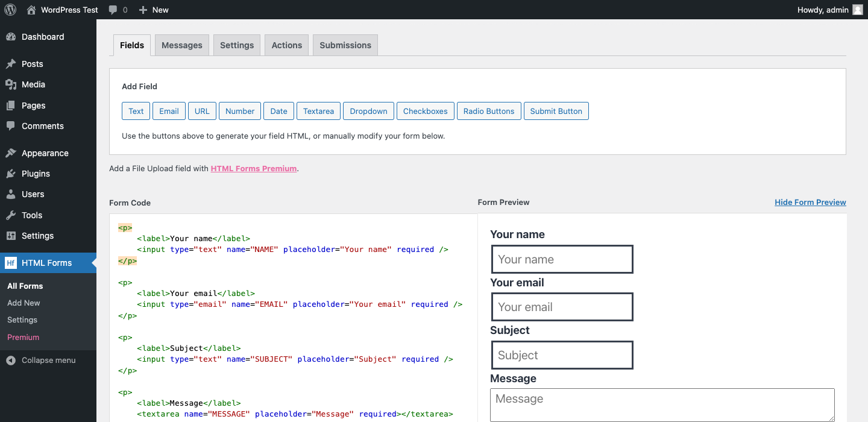Screen dimensions: 868x422
Task: Add a Date field
Action: pyautogui.click(x=278, y=111)
